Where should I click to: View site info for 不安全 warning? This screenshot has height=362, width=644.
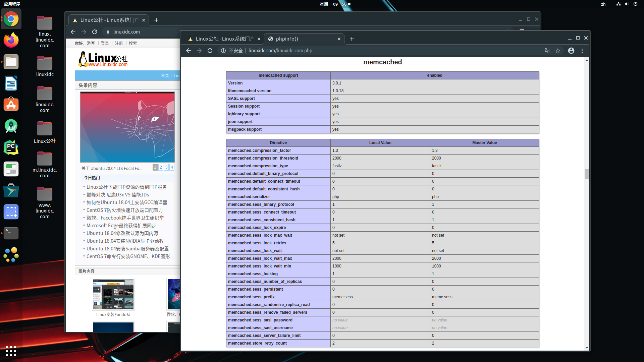tap(232, 51)
